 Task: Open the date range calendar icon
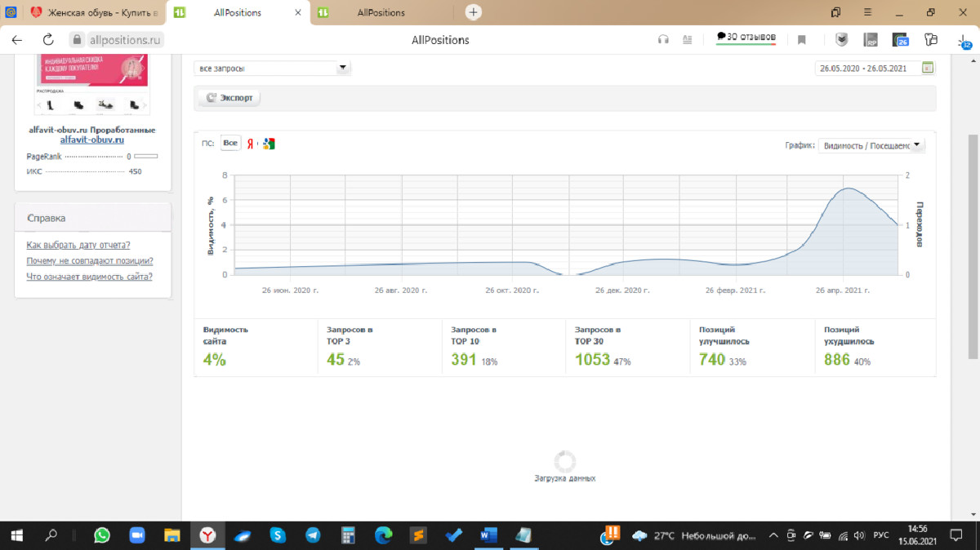tap(928, 68)
